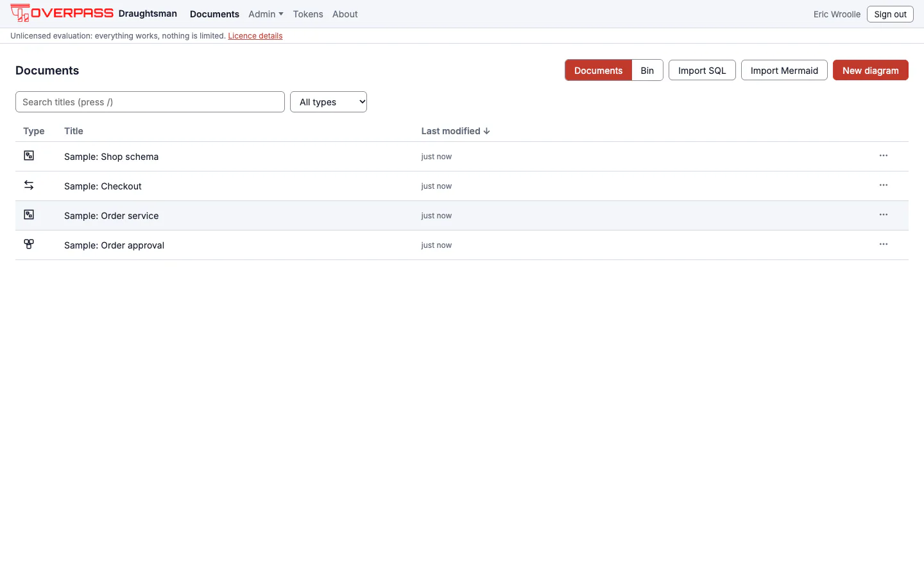Click the Draughtsman product name

coord(148,13)
